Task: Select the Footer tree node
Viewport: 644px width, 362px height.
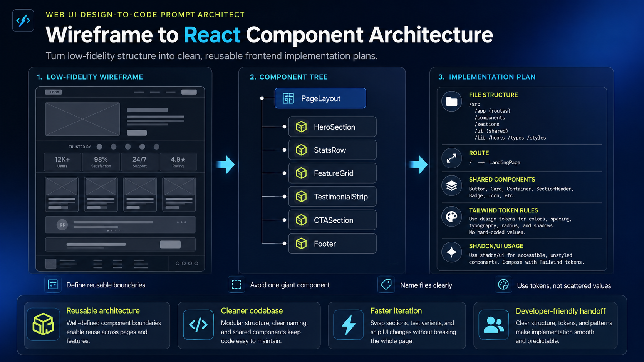Action: (x=332, y=244)
